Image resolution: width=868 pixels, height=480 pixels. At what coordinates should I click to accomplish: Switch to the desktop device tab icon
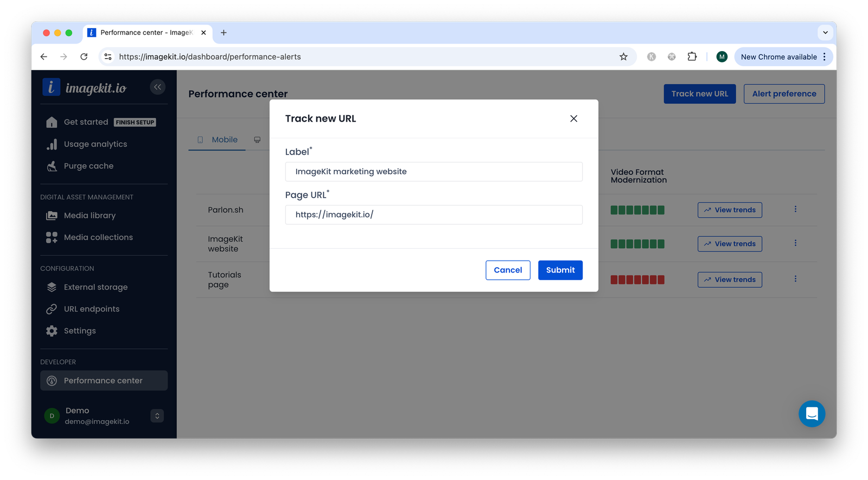257,140
